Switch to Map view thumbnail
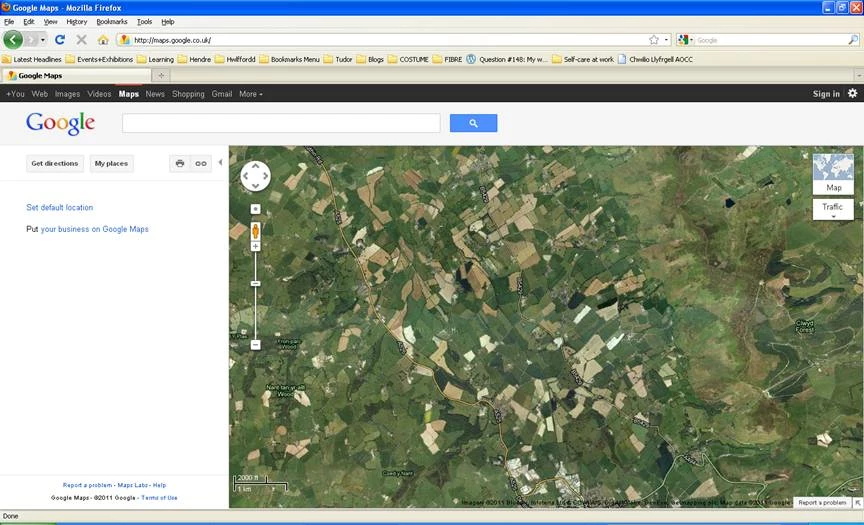This screenshot has width=864, height=525. coord(833,173)
